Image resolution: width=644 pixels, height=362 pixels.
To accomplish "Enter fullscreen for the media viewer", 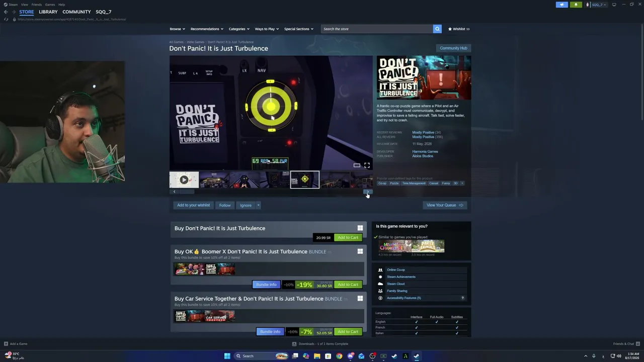I will [x=367, y=165].
